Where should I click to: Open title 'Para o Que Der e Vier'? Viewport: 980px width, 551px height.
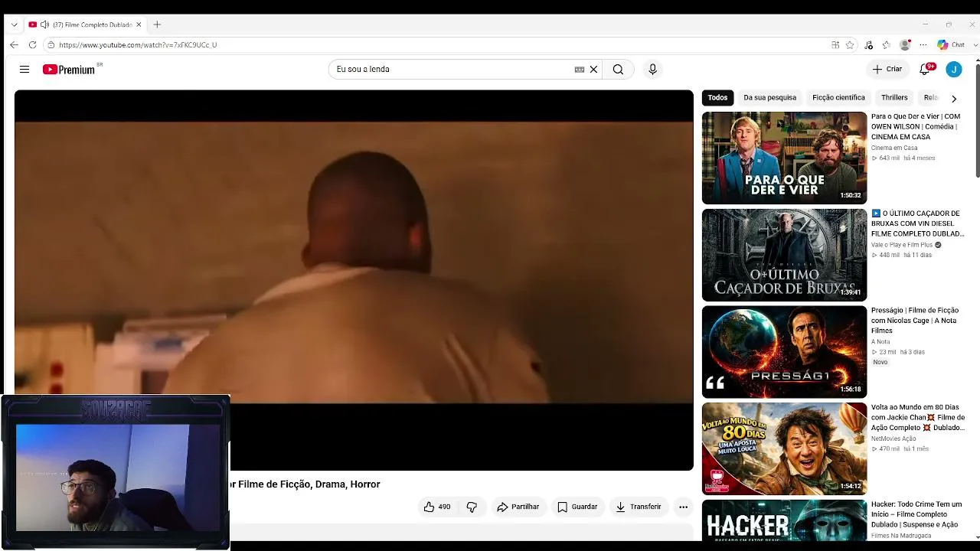916,127
